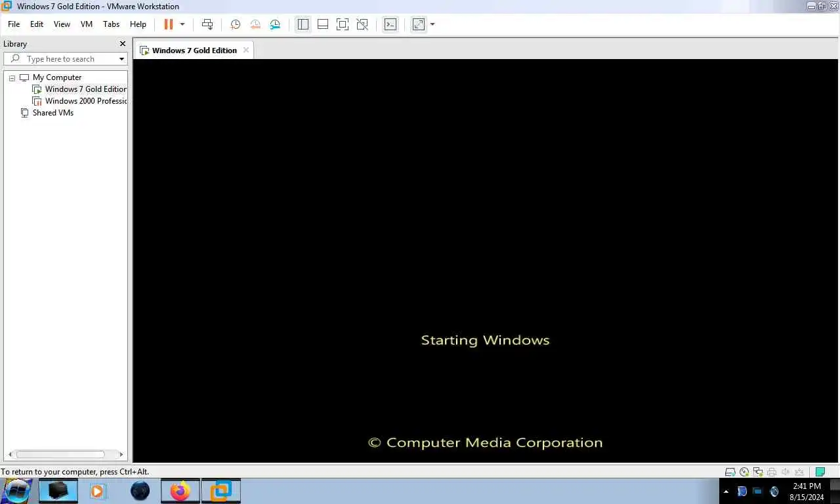Select Windows 7 Gold Edition in Library
Screen dimensions: 840x504
pos(79,89)
